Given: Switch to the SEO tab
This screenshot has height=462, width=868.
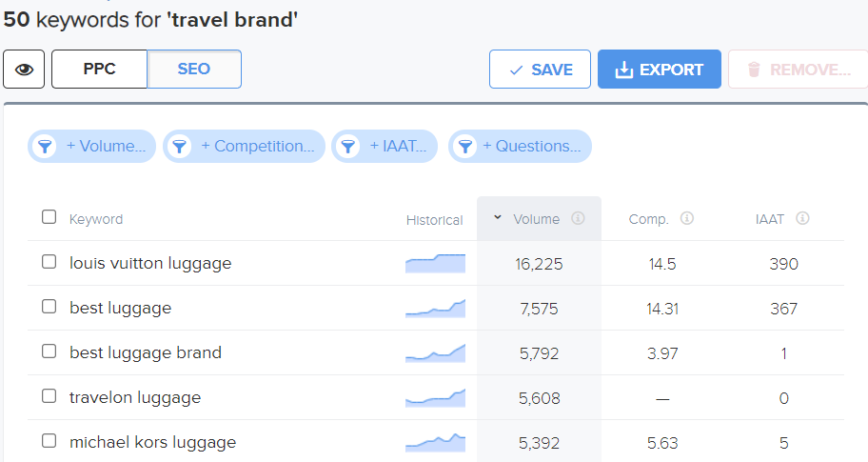Looking at the screenshot, I should pos(194,70).
